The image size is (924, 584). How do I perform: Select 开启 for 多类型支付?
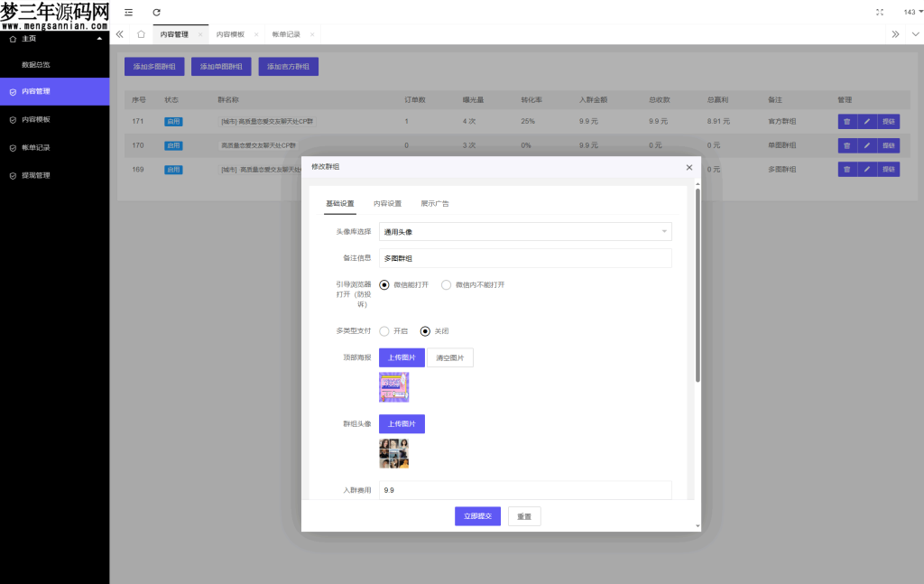[384, 331]
